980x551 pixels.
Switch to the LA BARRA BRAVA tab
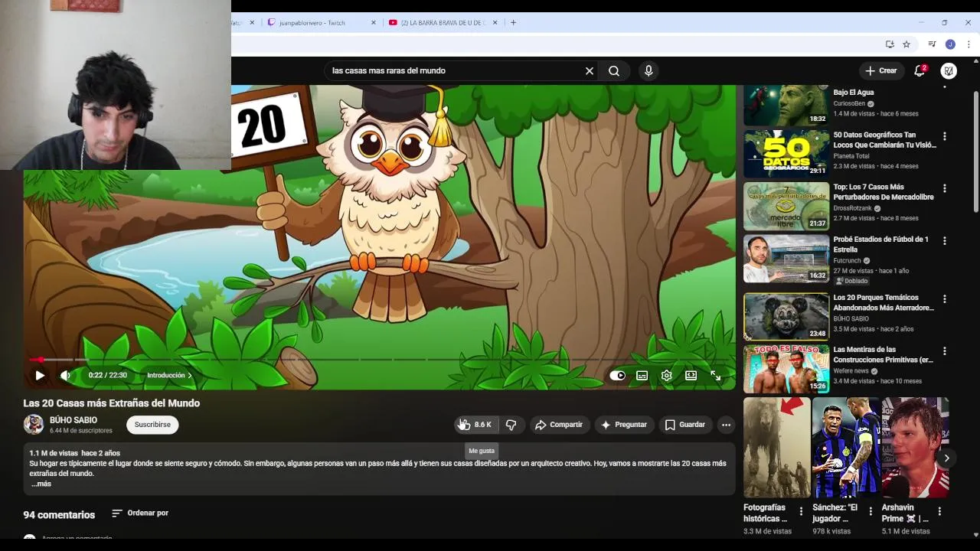(444, 23)
